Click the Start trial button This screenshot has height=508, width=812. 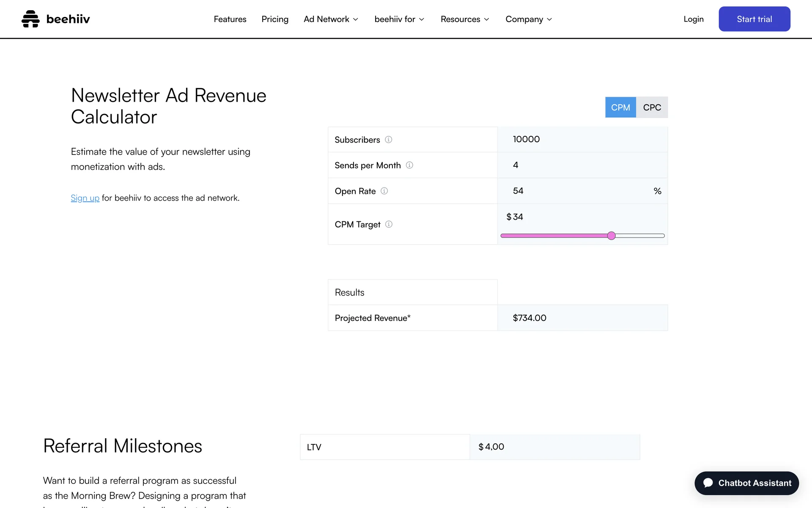754,19
